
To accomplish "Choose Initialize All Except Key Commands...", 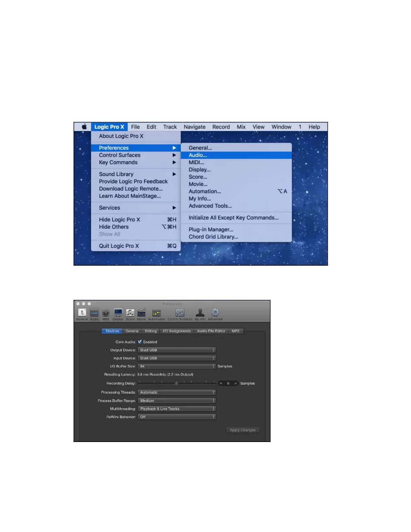I will 236,218.
